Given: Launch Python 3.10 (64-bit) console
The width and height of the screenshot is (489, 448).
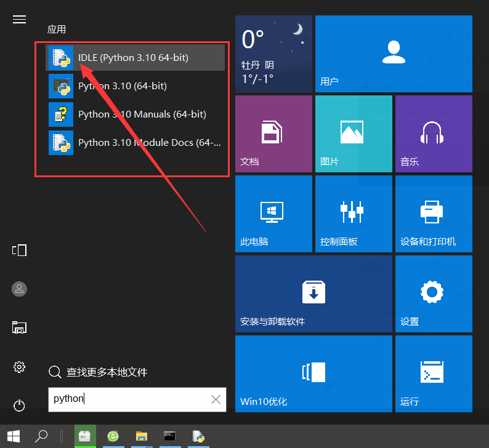Looking at the screenshot, I should tap(135, 86).
